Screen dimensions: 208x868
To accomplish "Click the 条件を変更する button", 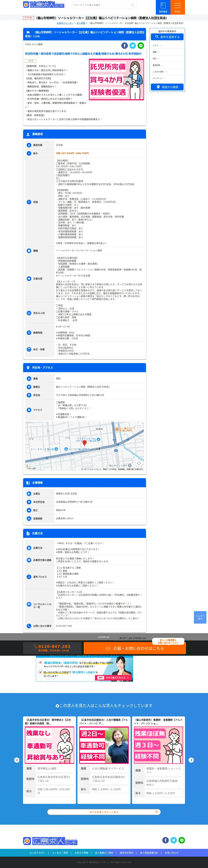I will (x=167, y=37).
